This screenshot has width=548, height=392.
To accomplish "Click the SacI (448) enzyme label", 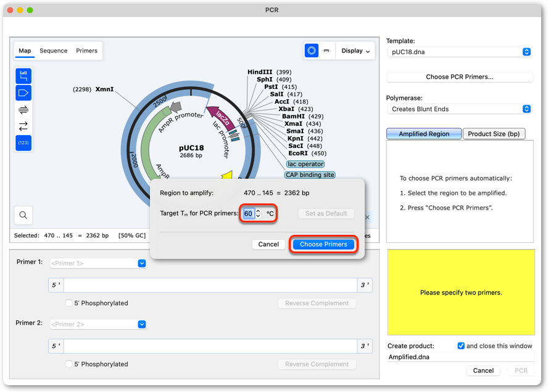I will pos(305,145).
